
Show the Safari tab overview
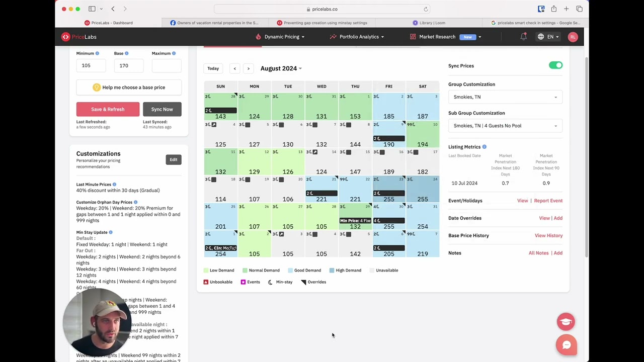point(579,9)
